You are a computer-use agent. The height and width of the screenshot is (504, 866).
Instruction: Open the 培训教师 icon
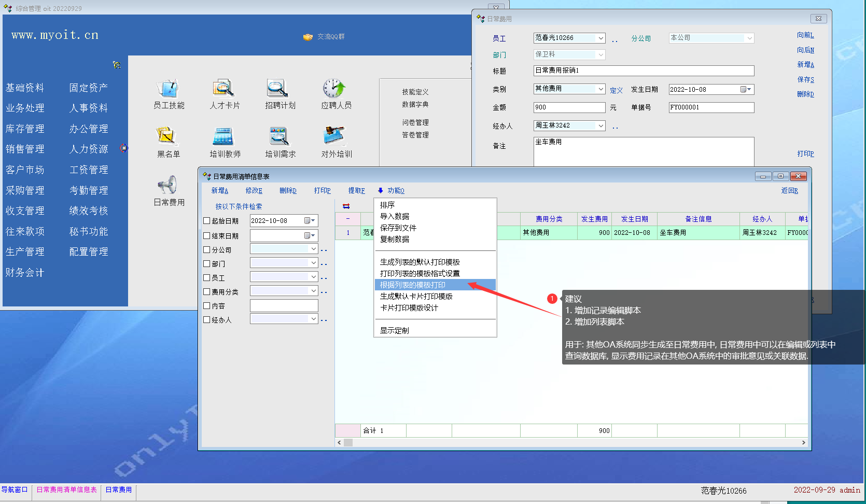[224, 137]
